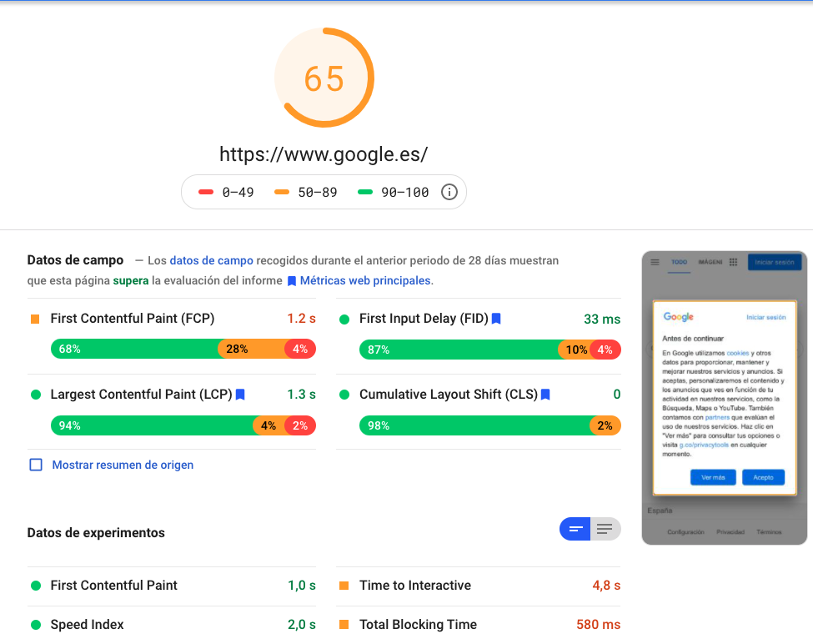This screenshot has width=813, height=644.
Task: Click the green dot beside Speed Index
Action: point(36,625)
